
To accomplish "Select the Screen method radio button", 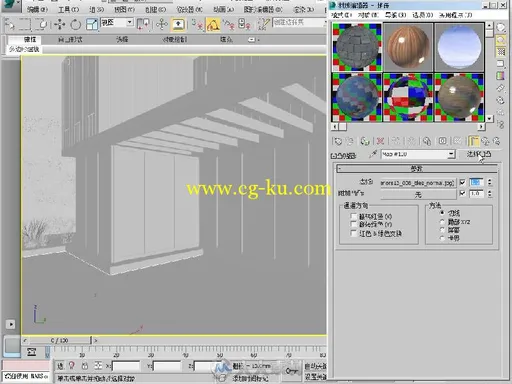I will click(x=442, y=230).
